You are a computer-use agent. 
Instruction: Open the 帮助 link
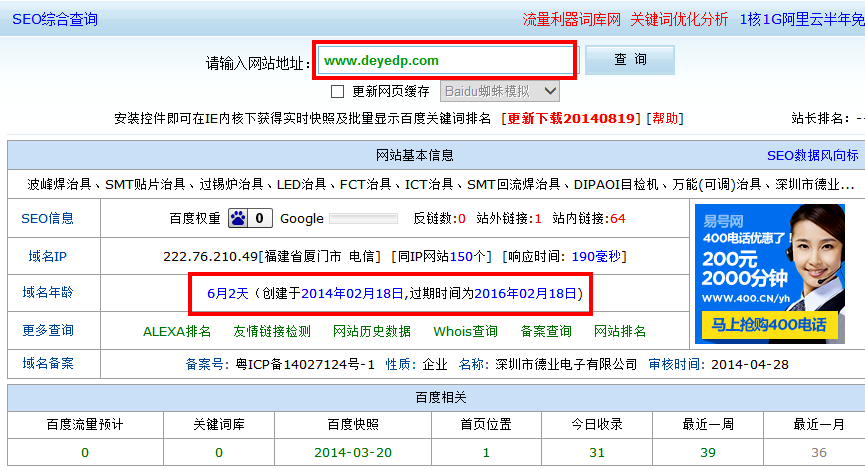coord(665,119)
